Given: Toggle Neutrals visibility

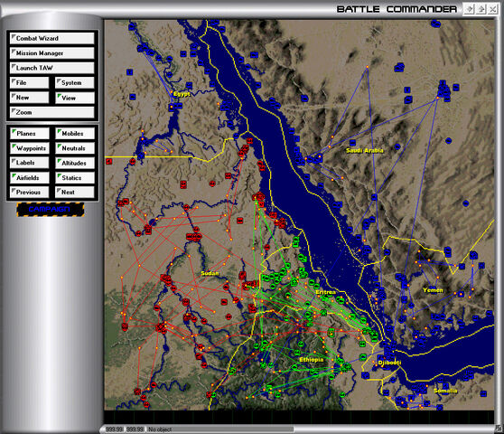Looking at the screenshot, I should (75, 148).
